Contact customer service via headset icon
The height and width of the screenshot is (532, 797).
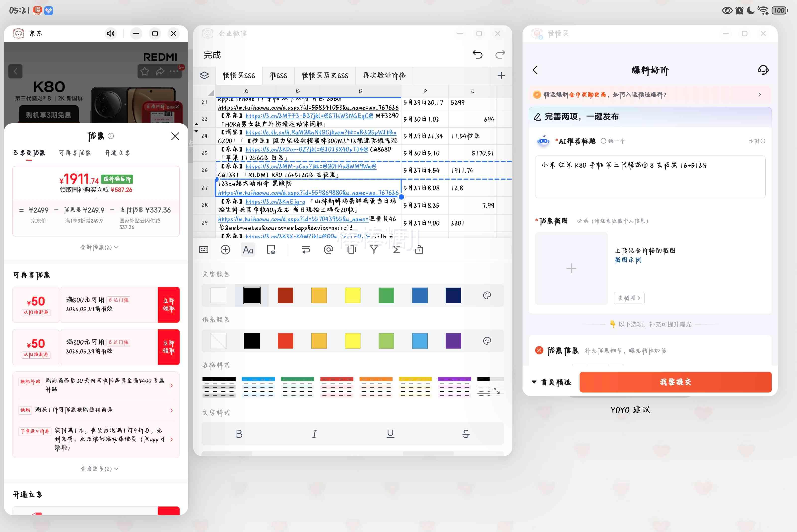(x=763, y=70)
